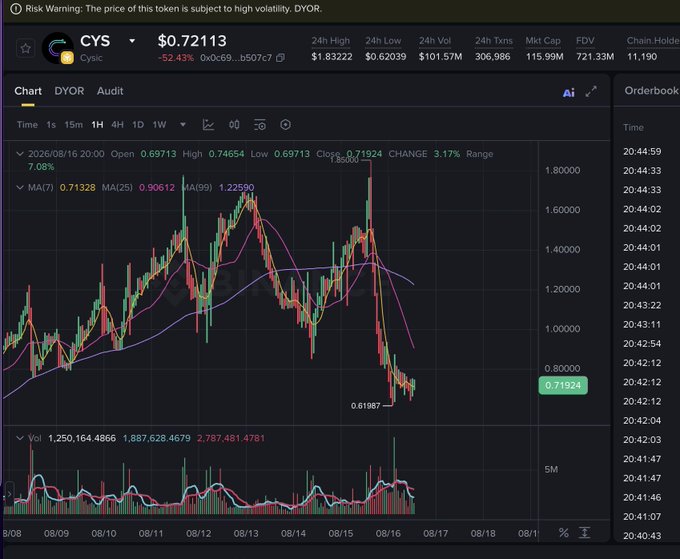The width and height of the screenshot is (680, 559).
Task: Click the Chain.Holders label
Action: pyautogui.click(x=653, y=41)
